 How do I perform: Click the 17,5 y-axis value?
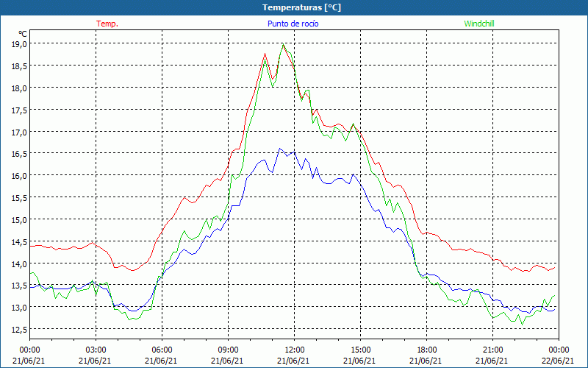(21, 110)
